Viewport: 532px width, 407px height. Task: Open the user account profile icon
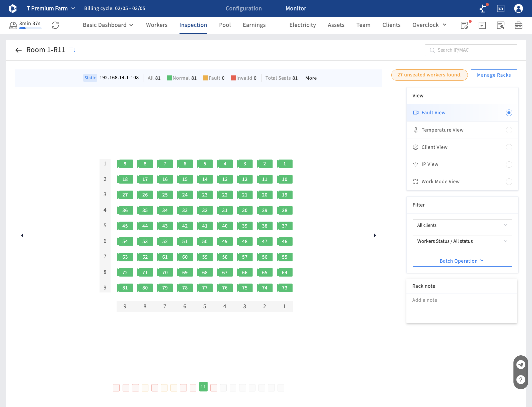(x=518, y=9)
